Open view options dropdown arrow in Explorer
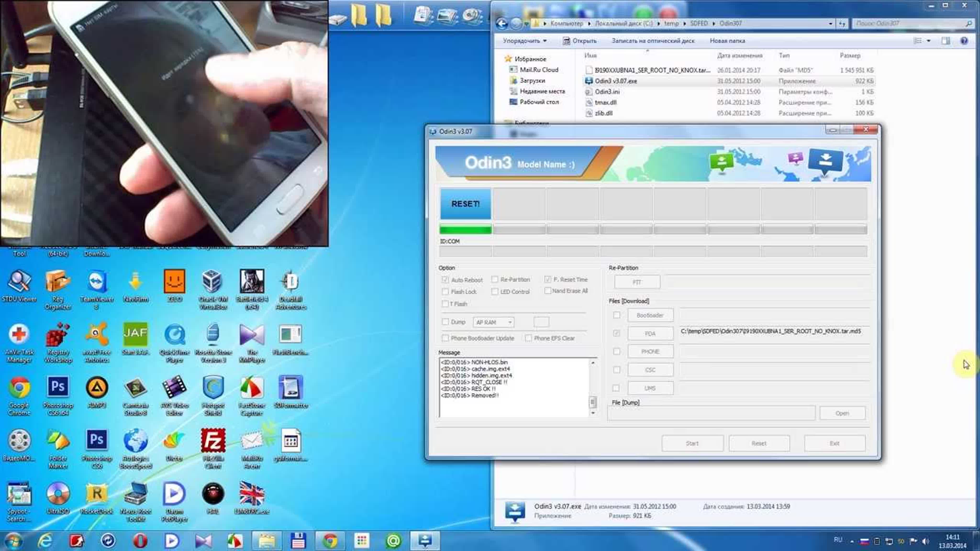Screen dimensions: 980x551 point(929,41)
